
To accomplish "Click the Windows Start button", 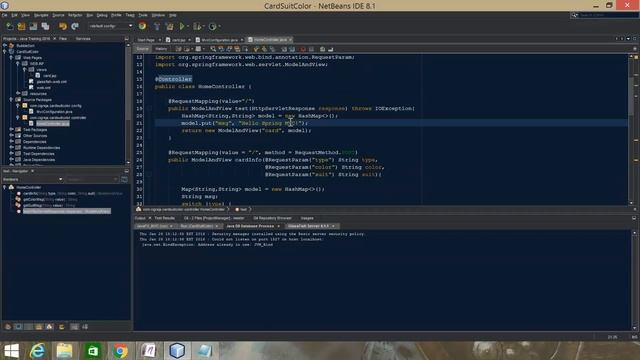I will click(11, 351).
